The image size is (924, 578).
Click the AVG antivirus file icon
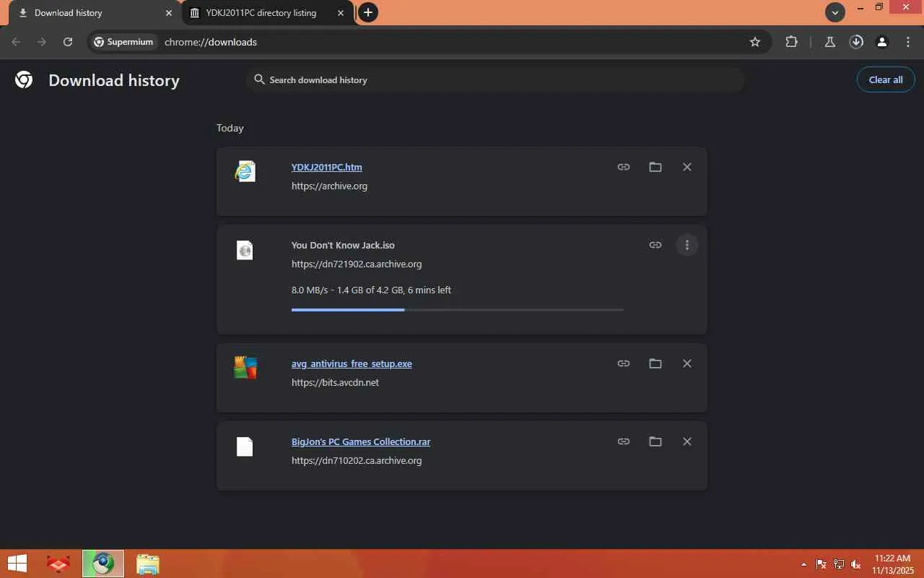point(245,368)
